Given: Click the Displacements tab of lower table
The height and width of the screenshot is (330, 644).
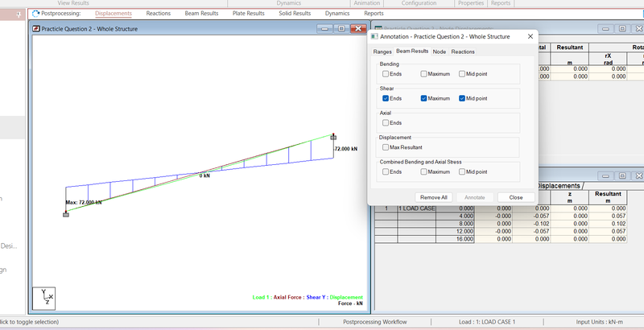Looking at the screenshot, I should (559, 186).
